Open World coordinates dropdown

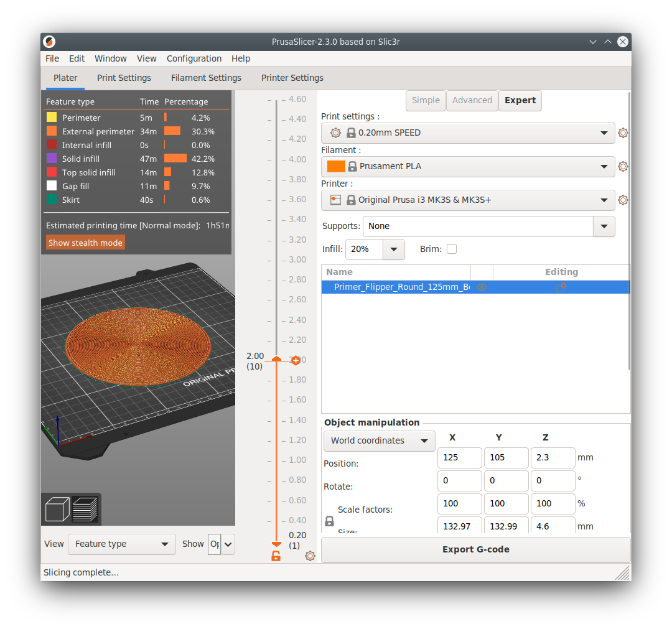380,441
